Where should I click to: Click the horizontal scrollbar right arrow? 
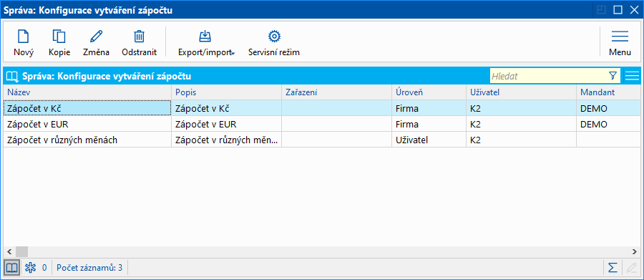pos(635,251)
